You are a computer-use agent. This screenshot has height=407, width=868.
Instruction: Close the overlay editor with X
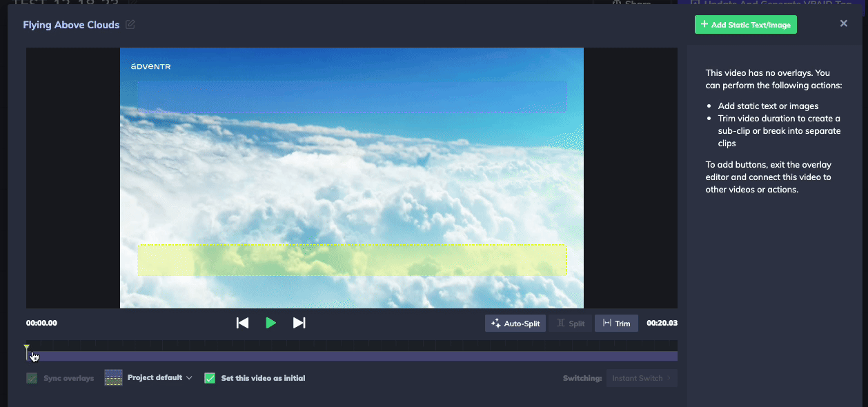pyautogui.click(x=843, y=23)
